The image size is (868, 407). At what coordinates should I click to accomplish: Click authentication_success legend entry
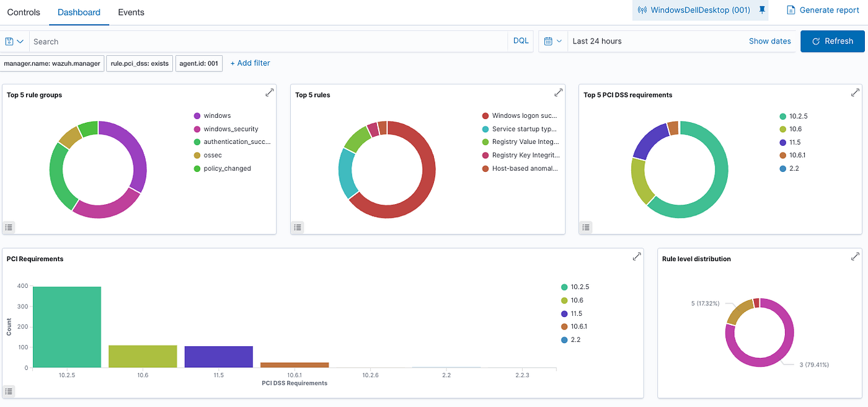coord(232,142)
